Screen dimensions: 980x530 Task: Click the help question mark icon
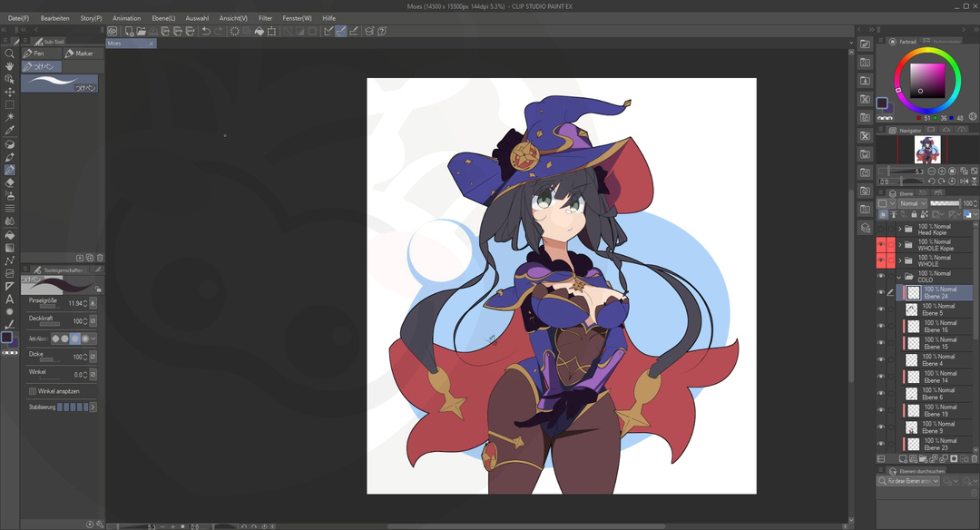382,31
